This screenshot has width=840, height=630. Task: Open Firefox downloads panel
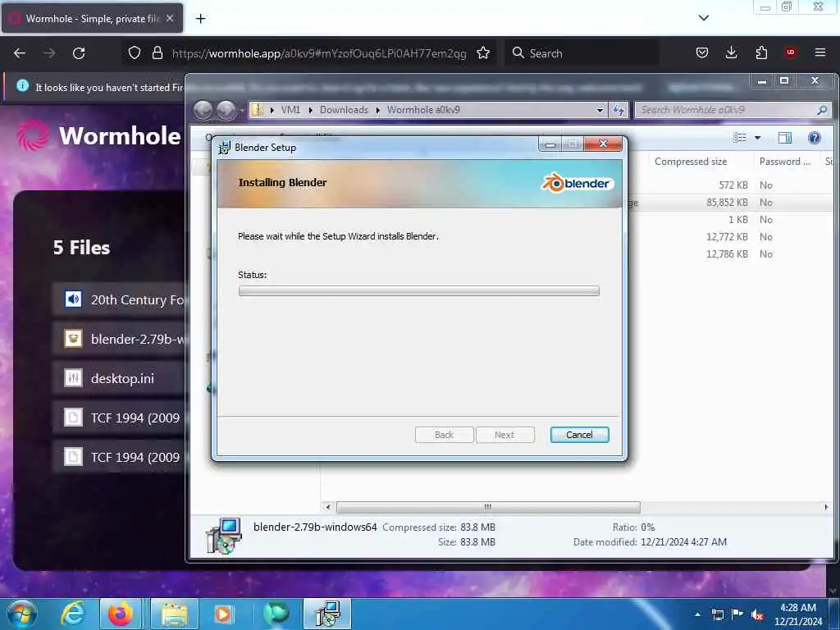pyautogui.click(x=731, y=52)
